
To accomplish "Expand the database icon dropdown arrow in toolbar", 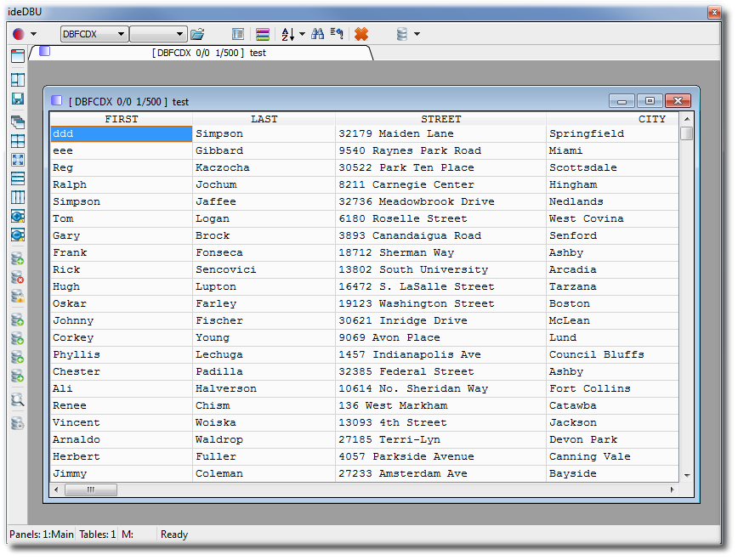I will pos(417,34).
